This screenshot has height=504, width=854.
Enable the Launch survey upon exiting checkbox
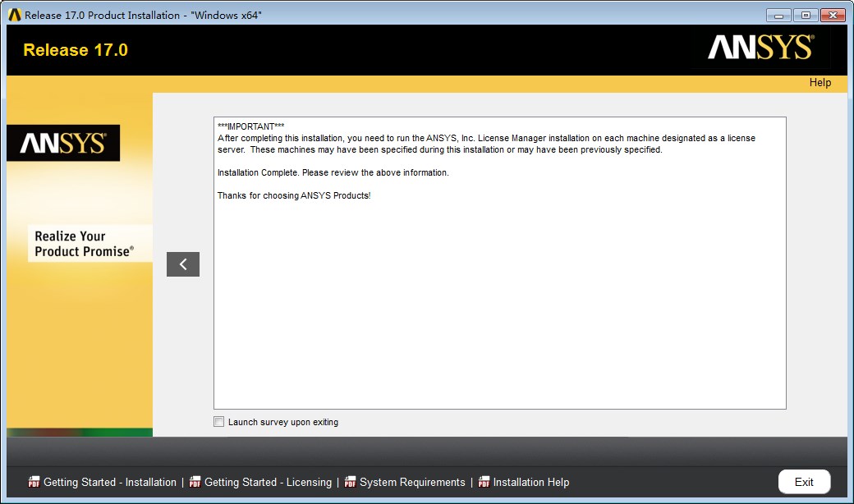(x=218, y=422)
